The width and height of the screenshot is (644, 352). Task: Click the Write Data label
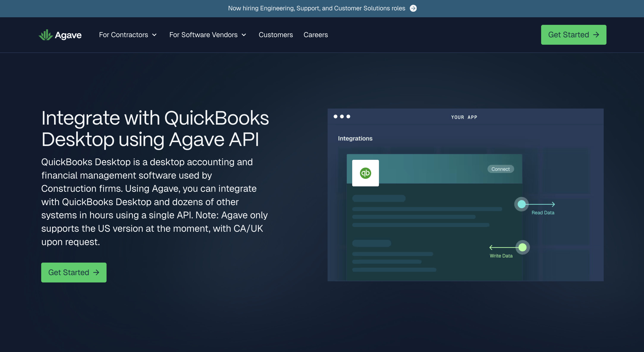[501, 256]
